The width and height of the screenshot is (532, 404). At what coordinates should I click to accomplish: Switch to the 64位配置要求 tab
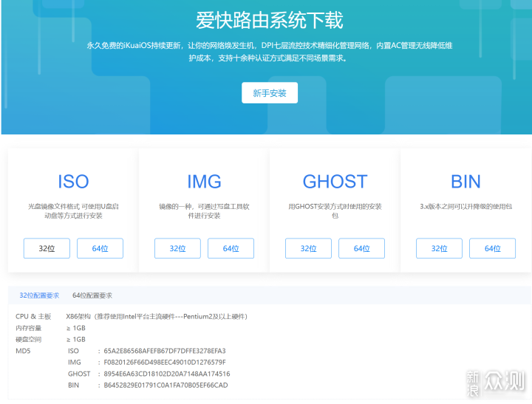click(92, 295)
